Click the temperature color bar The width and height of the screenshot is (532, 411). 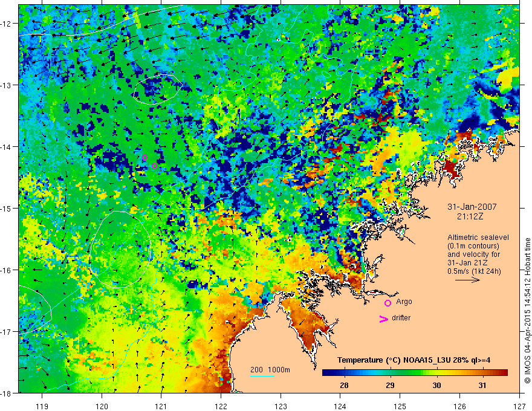click(x=415, y=373)
